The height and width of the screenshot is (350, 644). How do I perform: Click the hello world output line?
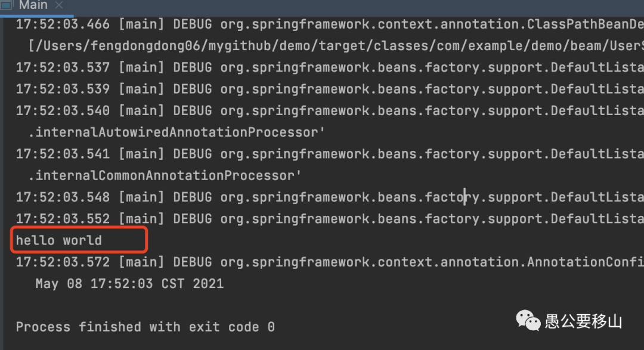[58, 240]
